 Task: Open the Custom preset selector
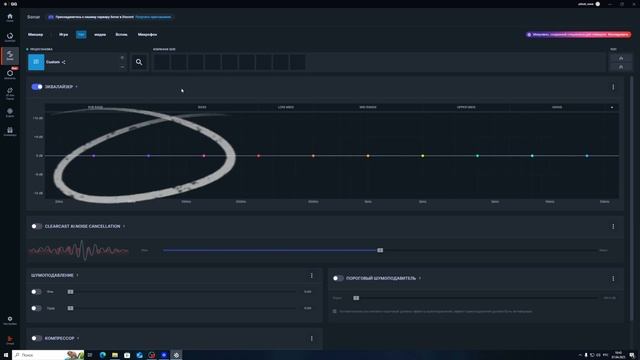click(x=77, y=62)
